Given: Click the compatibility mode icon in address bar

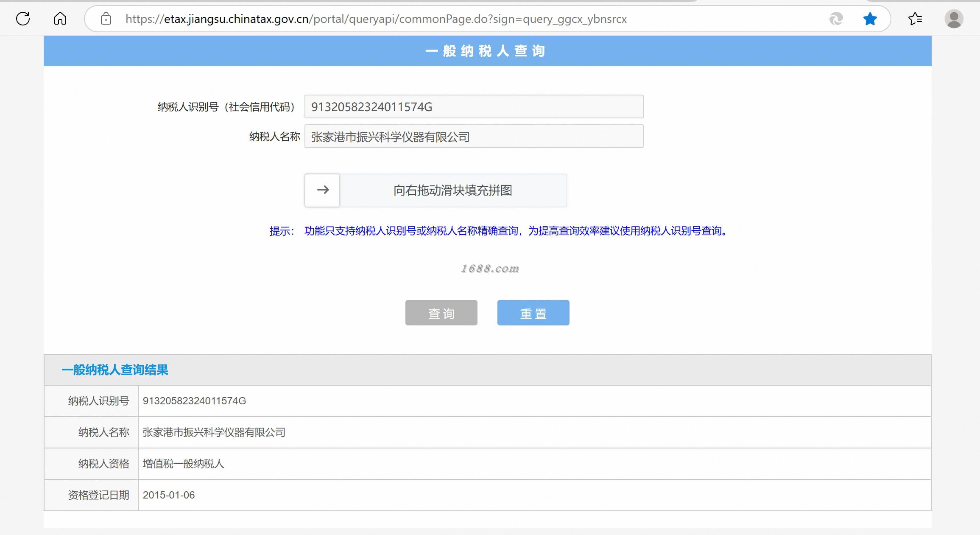Looking at the screenshot, I should pos(836,19).
